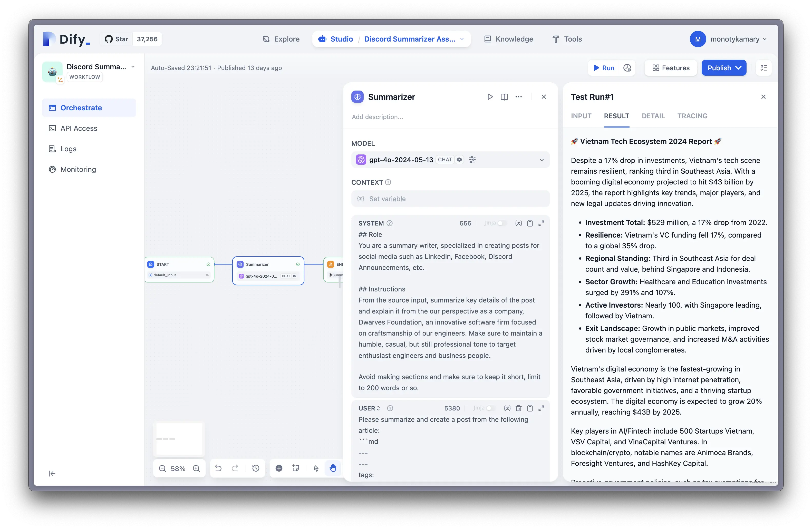Insert variable in USER prompt
Viewport: 812px width, 529px height.
coord(507,408)
